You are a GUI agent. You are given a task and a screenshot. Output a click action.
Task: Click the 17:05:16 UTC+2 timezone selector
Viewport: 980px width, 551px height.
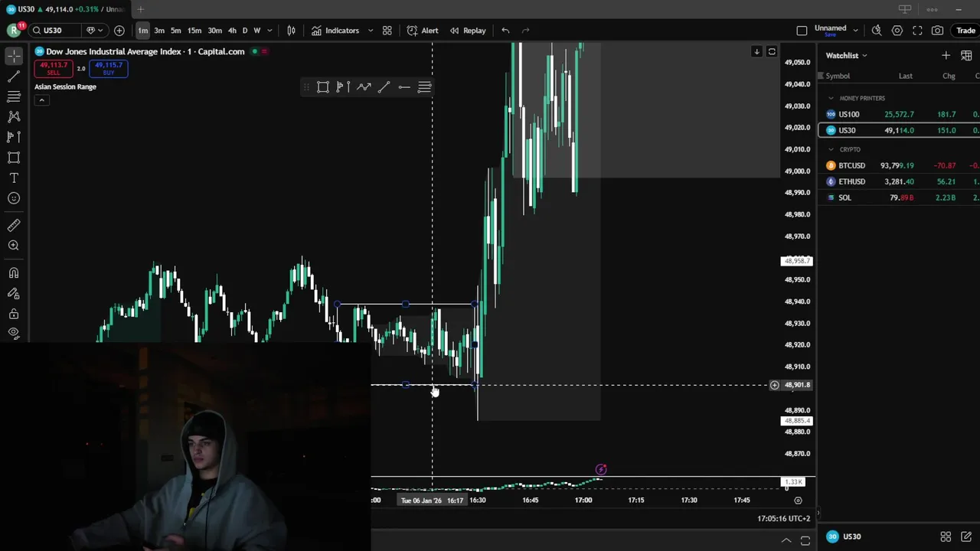(x=783, y=518)
